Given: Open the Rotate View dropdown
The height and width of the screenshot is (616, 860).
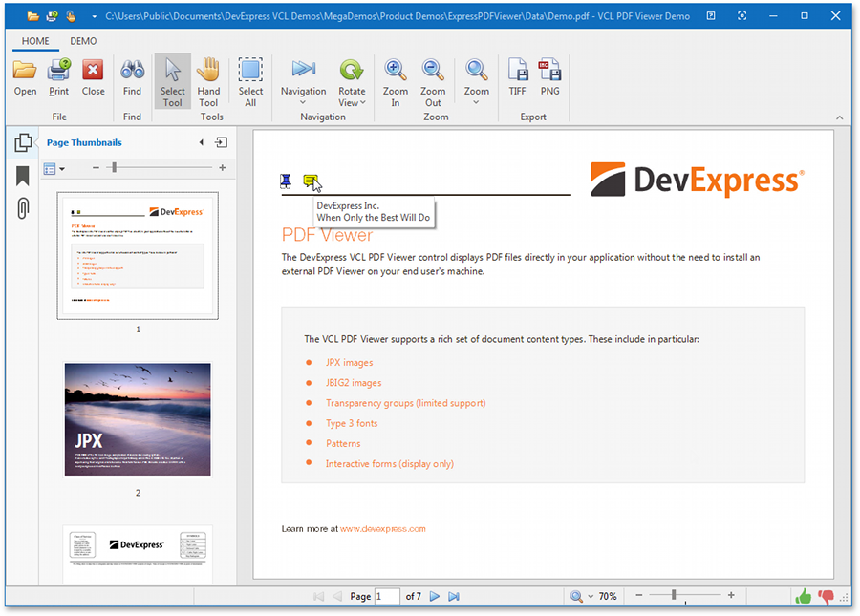Looking at the screenshot, I should click(x=352, y=80).
